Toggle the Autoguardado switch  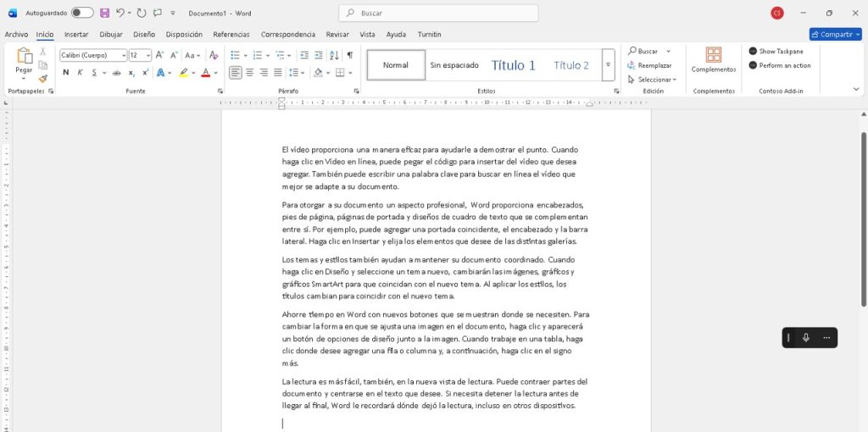82,13
